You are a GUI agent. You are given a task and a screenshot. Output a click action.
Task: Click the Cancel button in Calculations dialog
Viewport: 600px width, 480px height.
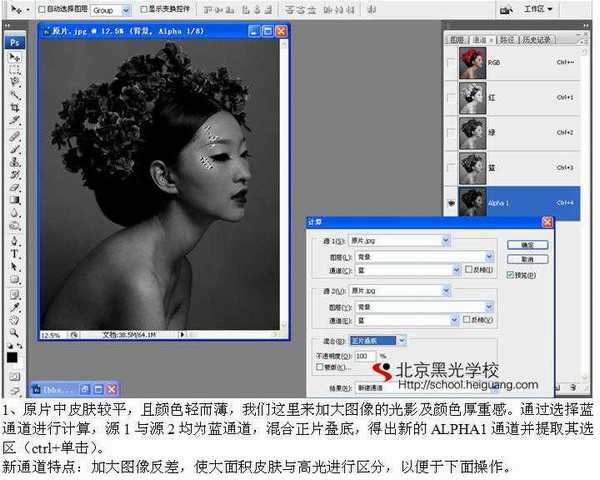(527, 258)
